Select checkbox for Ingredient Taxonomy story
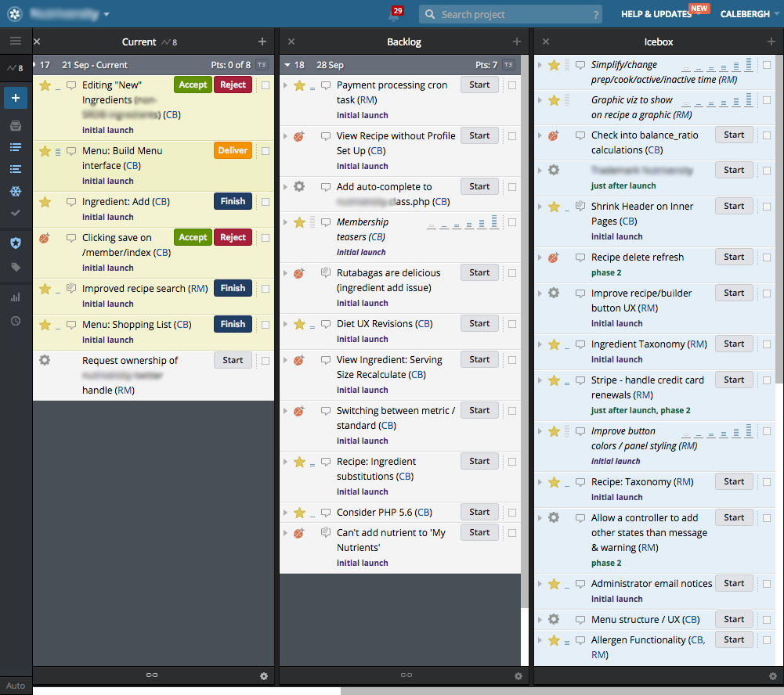Image resolution: width=784 pixels, height=695 pixels. (x=767, y=344)
